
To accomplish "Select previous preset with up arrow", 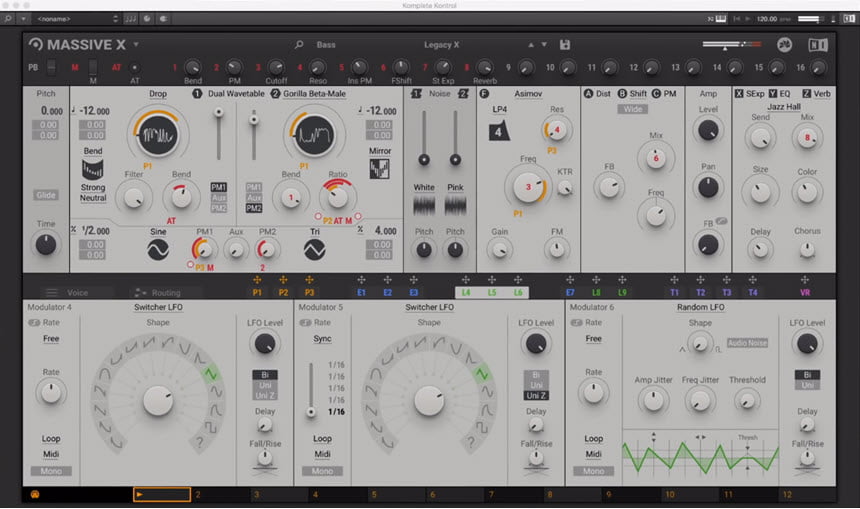I will (x=530, y=44).
